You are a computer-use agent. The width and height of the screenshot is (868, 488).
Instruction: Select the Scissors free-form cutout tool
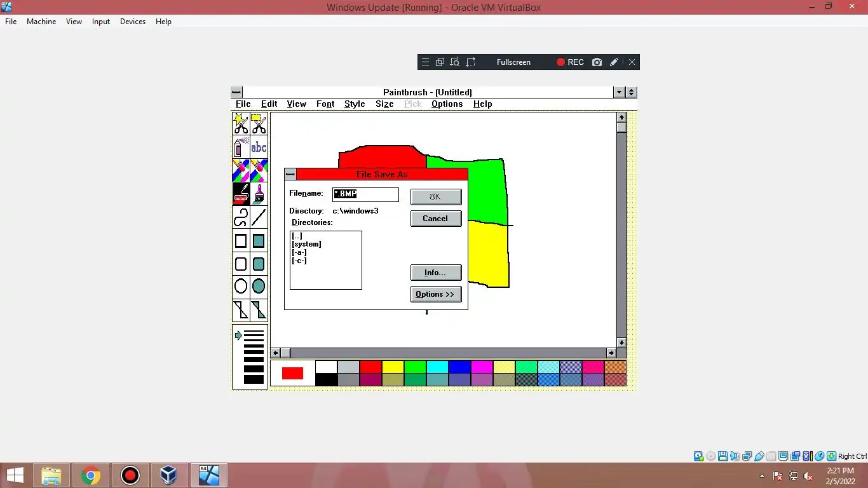pyautogui.click(x=241, y=123)
